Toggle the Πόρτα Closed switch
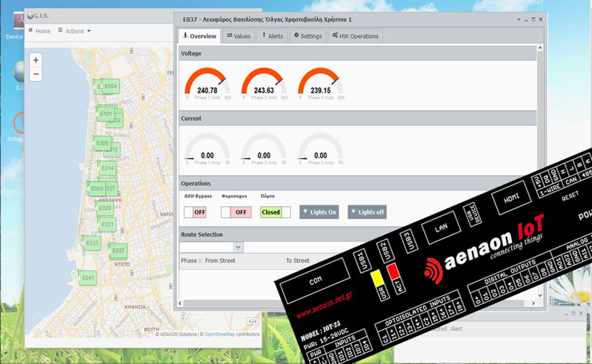592x364 pixels. tap(275, 212)
